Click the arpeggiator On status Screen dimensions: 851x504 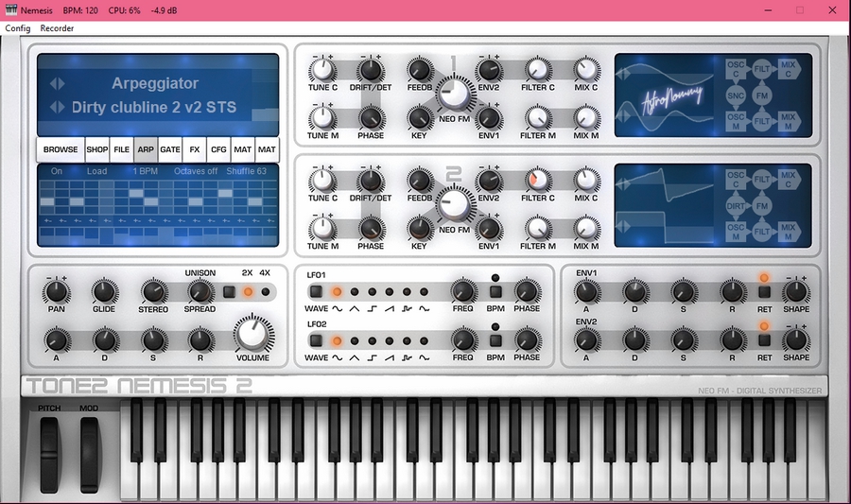pos(57,171)
